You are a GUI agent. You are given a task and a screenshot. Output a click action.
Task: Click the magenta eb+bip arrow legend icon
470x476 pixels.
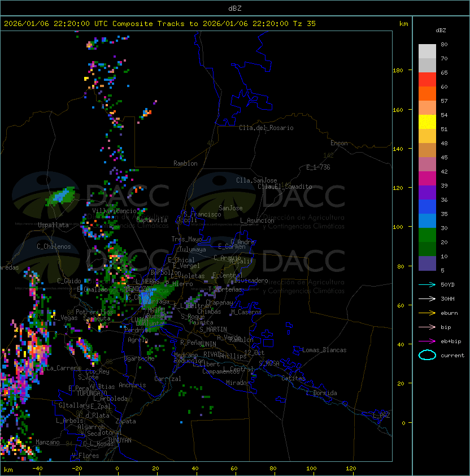pos(427,341)
